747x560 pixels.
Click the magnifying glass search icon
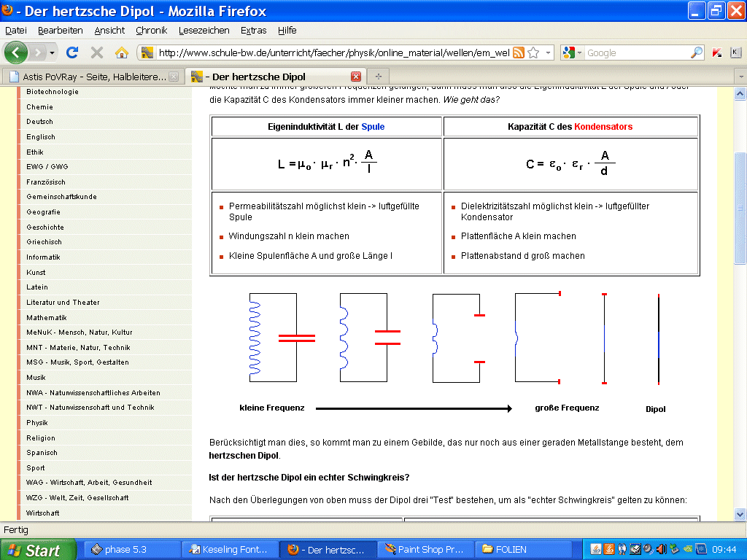coord(697,52)
